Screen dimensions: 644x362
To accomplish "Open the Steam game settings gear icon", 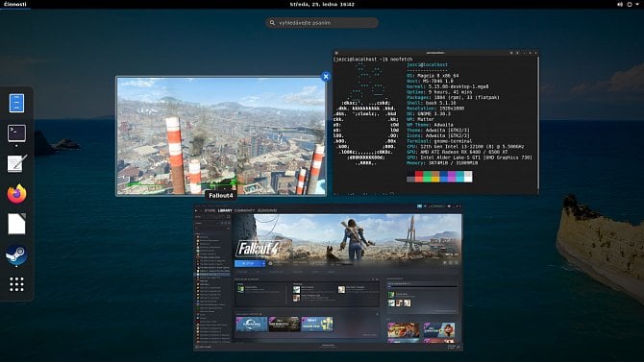I will [x=444, y=263].
